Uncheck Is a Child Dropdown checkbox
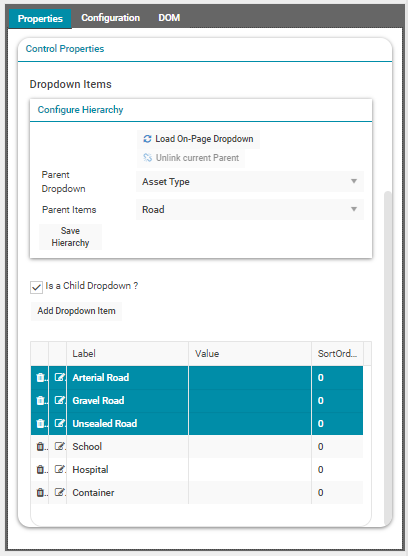 pyautogui.click(x=36, y=287)
